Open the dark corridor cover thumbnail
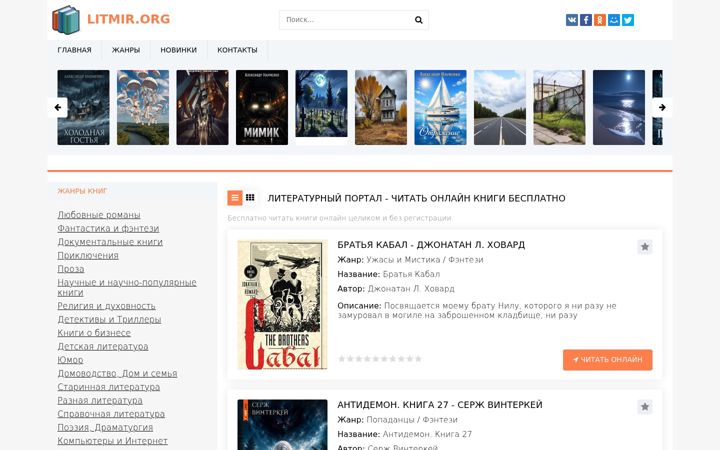 (202, 107)
